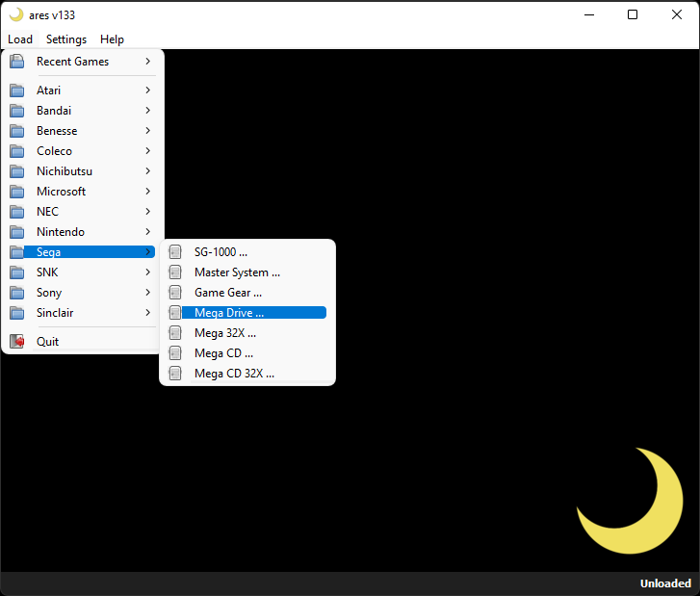Click the Atari folder icon

pos(17,91)
